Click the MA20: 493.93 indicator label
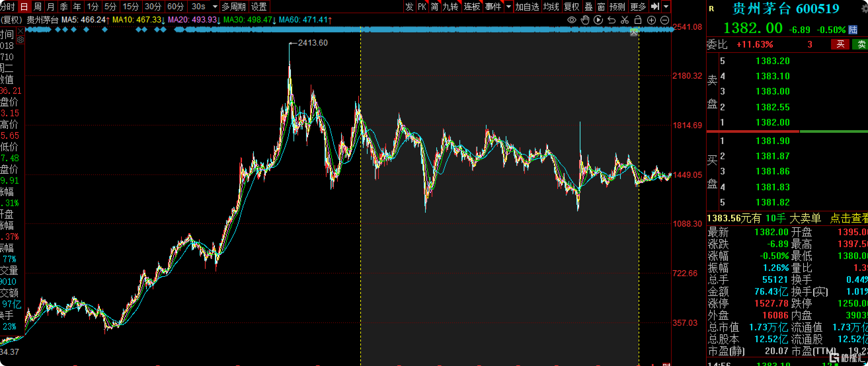 pos(194,20)
